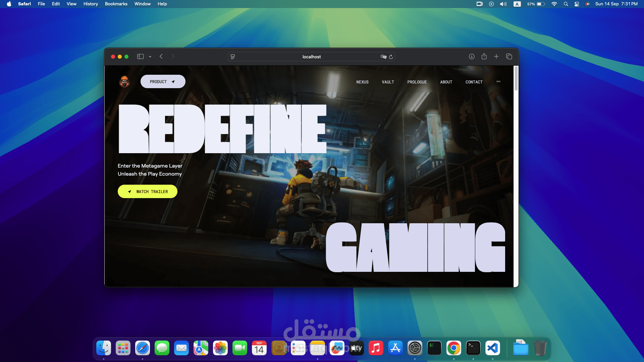Toggle the Safari sidebar icon

point(140,57)
